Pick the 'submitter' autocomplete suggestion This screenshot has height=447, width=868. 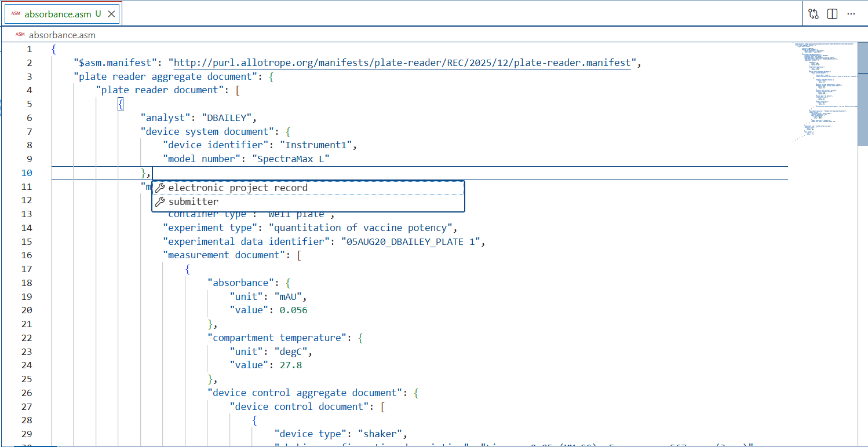194,202
